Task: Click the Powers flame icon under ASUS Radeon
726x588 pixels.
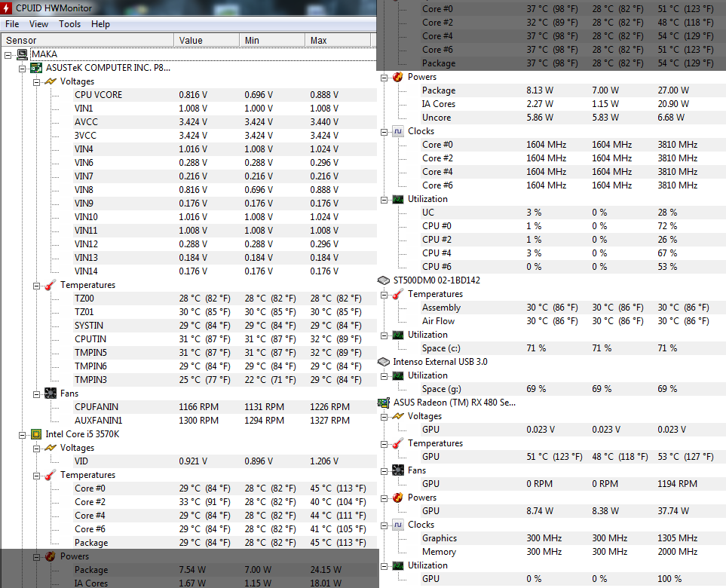Action: point(398,498)
